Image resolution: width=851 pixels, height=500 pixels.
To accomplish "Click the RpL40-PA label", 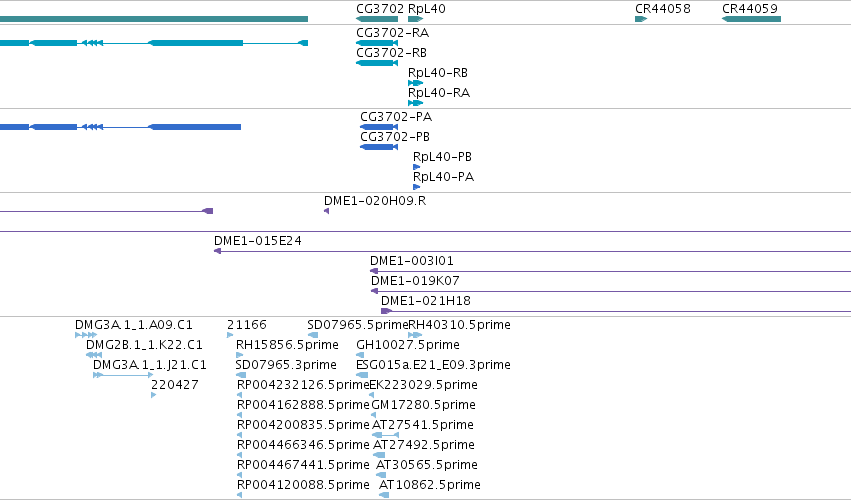I will click(x=443, y=177).
